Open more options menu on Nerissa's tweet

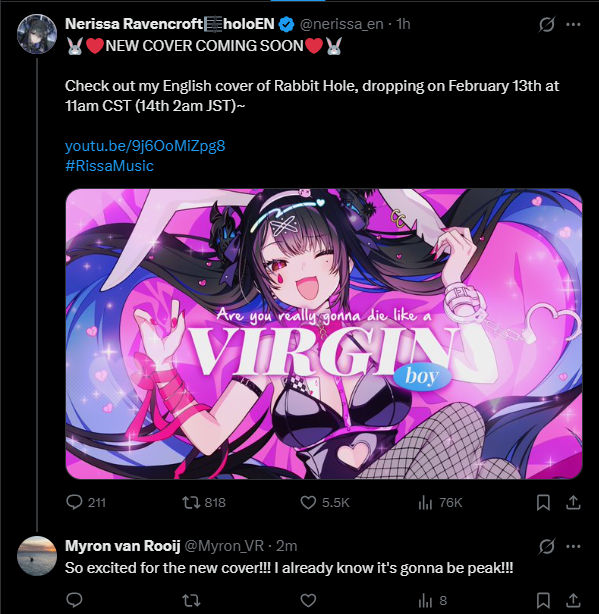[x=573, y=24]
